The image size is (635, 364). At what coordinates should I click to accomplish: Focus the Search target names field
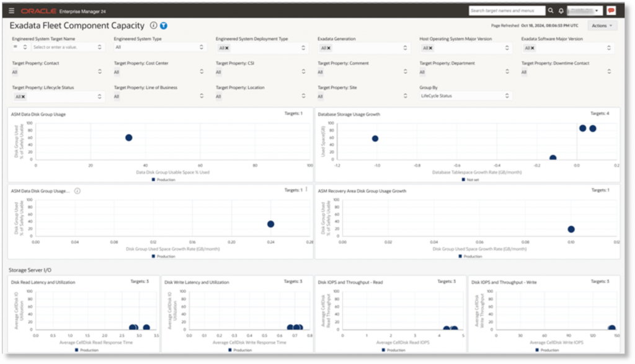click(507, 11)
